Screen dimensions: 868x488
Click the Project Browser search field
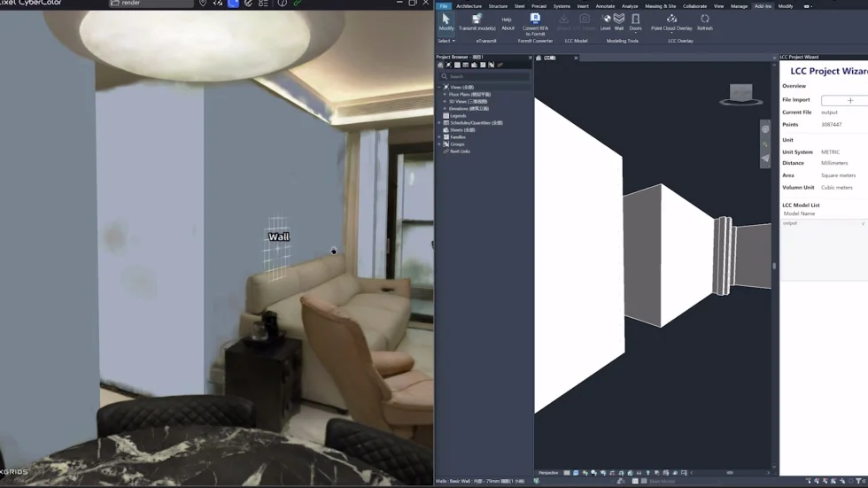tap(485, 76)
